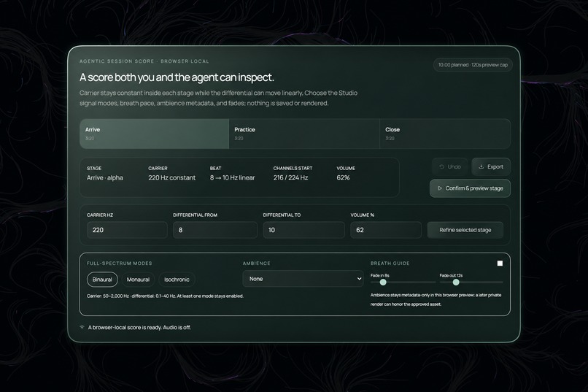Click the '10:00 planned · 120s preview cap' badge
The image size is (588, 392).
473,65
